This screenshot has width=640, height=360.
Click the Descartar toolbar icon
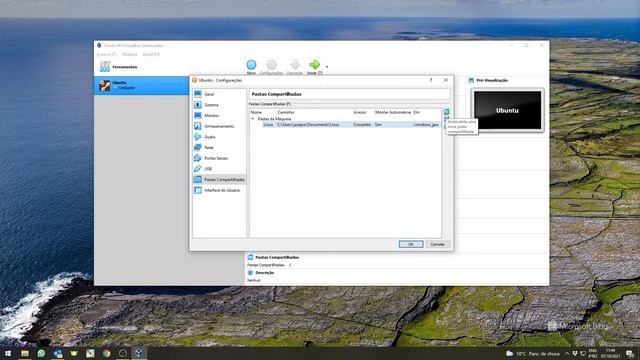295,64
